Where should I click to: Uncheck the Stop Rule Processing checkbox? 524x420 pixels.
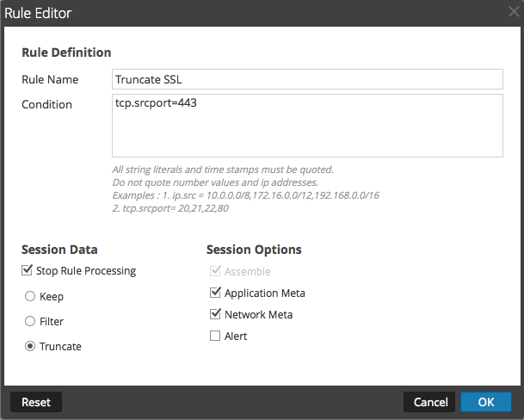[x=28, y=271]
